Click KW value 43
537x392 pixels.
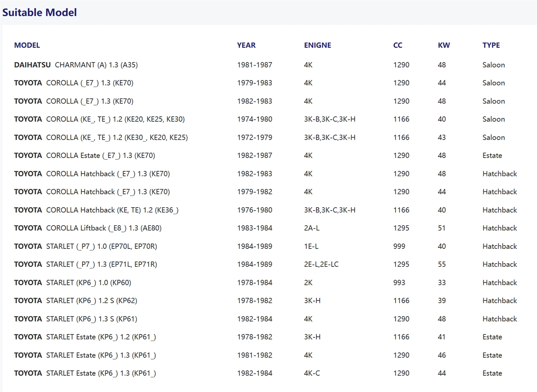click(442, 137)
